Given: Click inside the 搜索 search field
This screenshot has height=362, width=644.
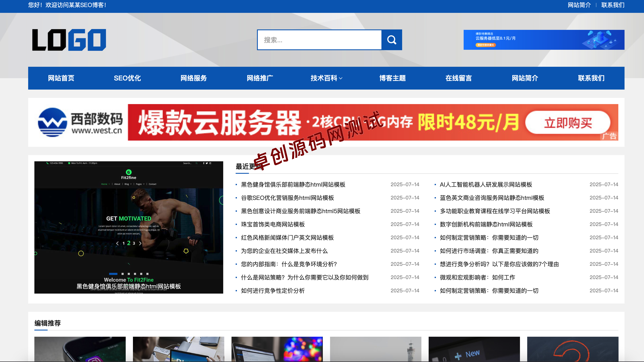Looking at the screenshot, I should click(320, 40).
